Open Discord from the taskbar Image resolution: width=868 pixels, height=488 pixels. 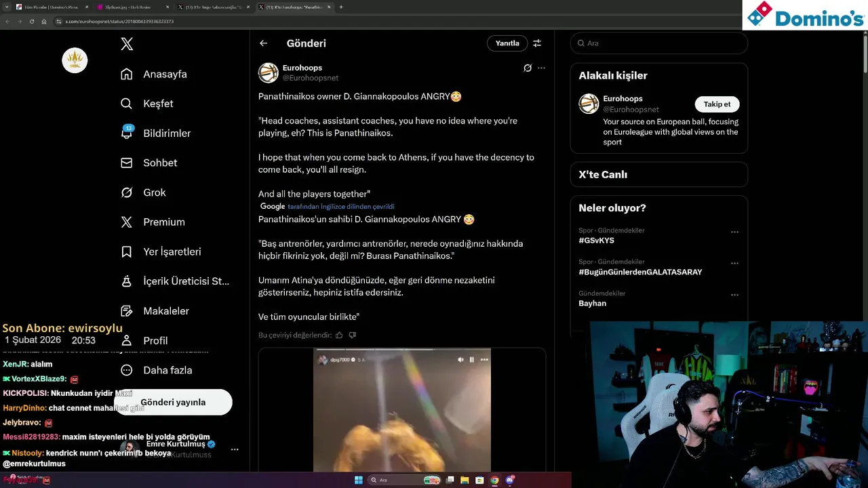(510, 480)
